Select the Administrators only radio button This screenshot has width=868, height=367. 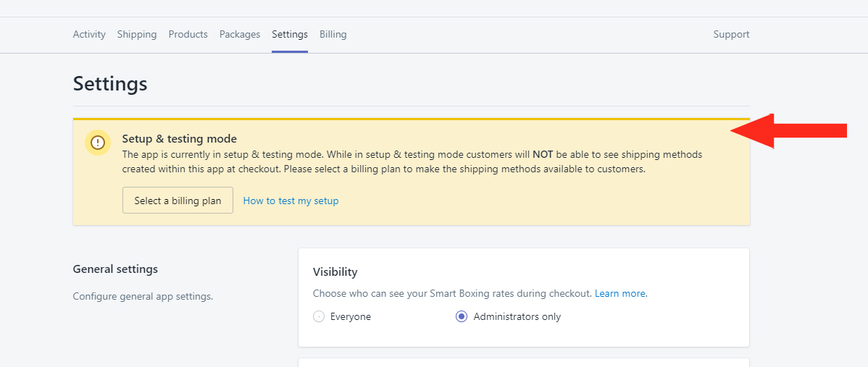[x=461, y=317]
